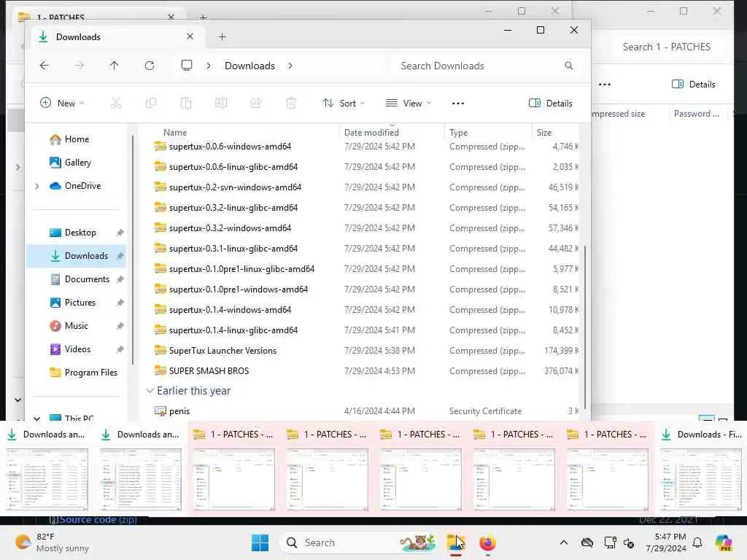Sort by the Name column header
Image resolution: width=747 pixels, height=560 pixels.
pyautogui.click(x=175, y=133)
